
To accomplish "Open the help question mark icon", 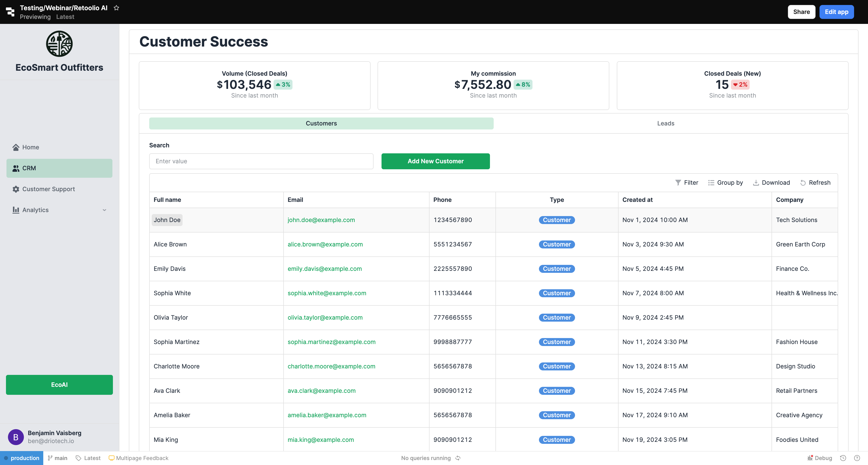I will coord(857,458).
